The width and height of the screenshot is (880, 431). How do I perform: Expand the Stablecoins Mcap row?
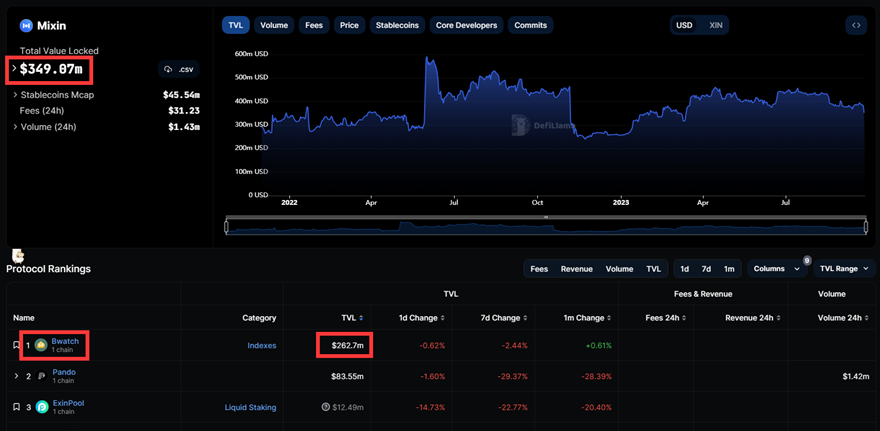[x=15, y=95]
